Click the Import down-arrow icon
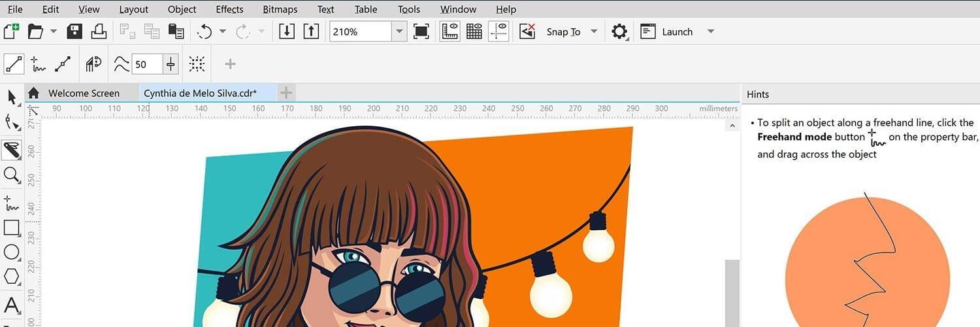Viewport: 980px width, 327px height. point(287,31)
